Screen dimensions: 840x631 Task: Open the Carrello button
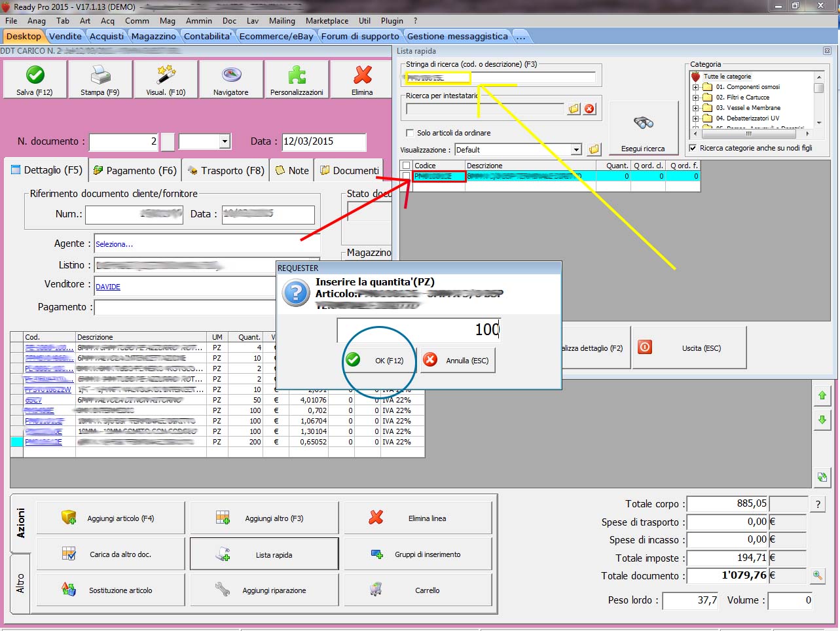point(418,590)
